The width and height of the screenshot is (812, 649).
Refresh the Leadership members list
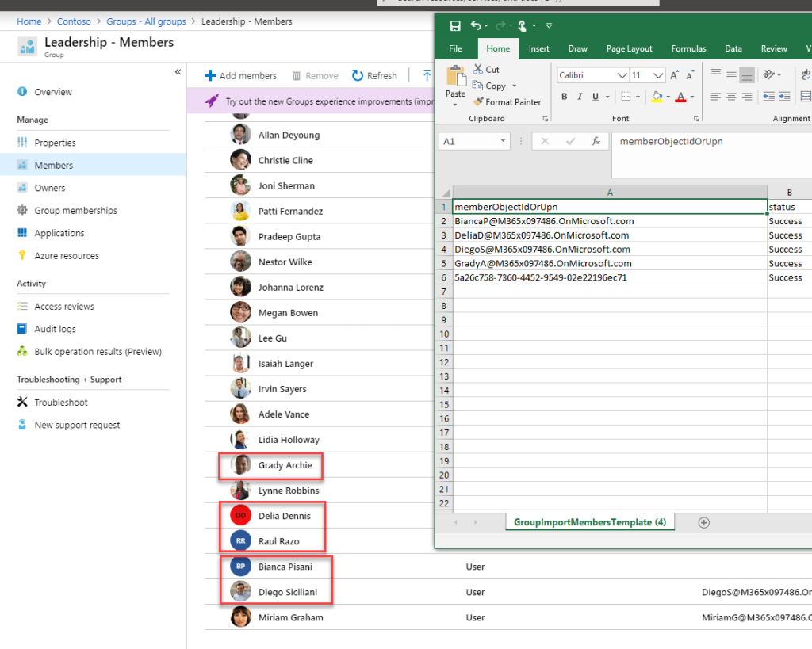(373, 74)
